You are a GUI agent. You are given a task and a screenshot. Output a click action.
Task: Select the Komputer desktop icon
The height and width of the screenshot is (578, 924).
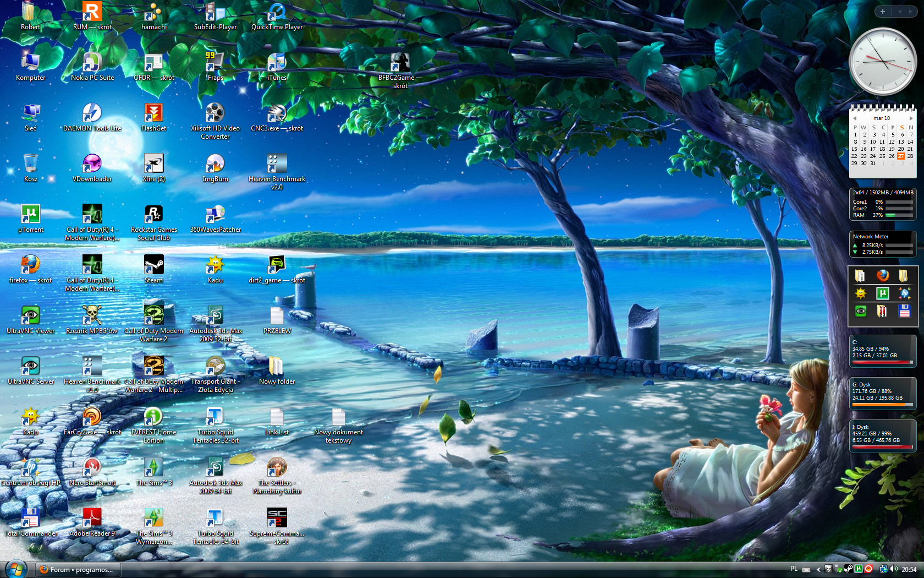pos(30,62)
